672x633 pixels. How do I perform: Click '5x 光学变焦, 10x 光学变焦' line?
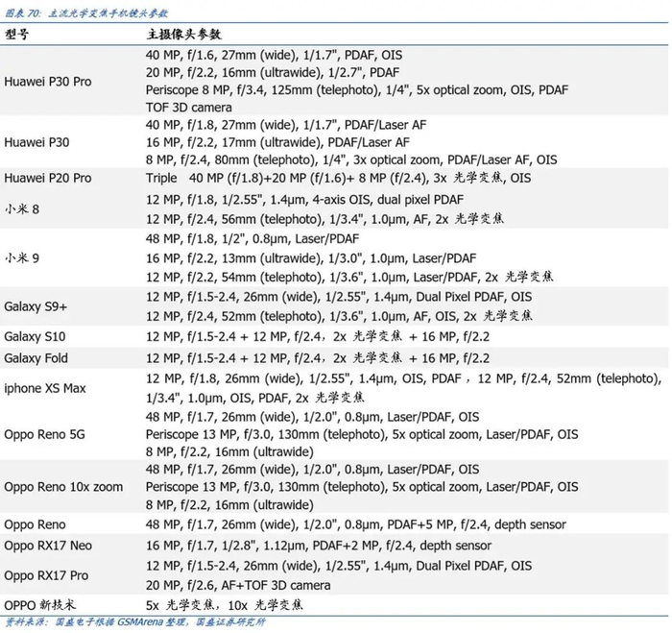(x=224, y=605)
